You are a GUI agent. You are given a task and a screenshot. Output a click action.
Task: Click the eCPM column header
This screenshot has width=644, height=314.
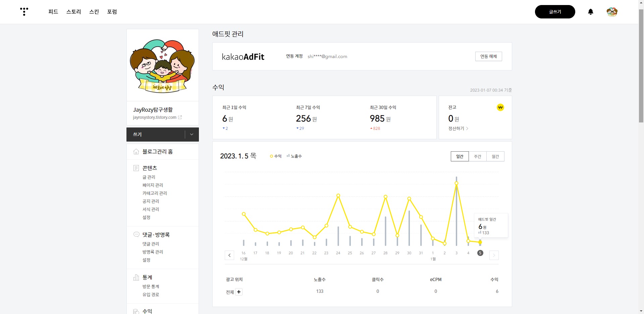pyautogui.click(x=436, y=279)
